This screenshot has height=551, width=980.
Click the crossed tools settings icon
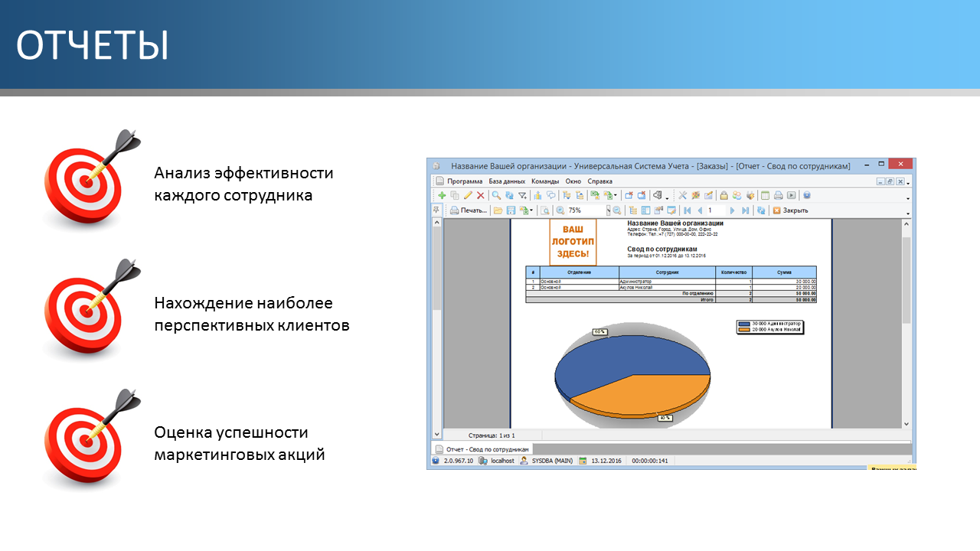pyautogui.click(x=682, y=195)
